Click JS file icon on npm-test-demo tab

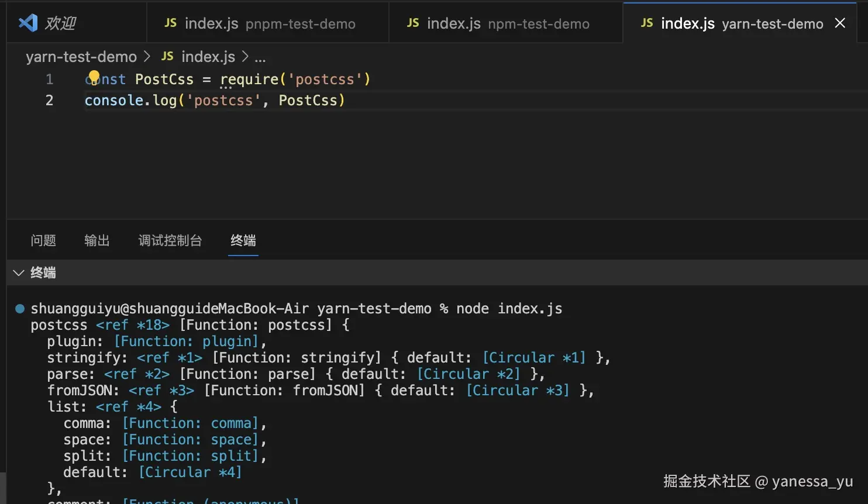pyautogui.click(x=413, y=23)
